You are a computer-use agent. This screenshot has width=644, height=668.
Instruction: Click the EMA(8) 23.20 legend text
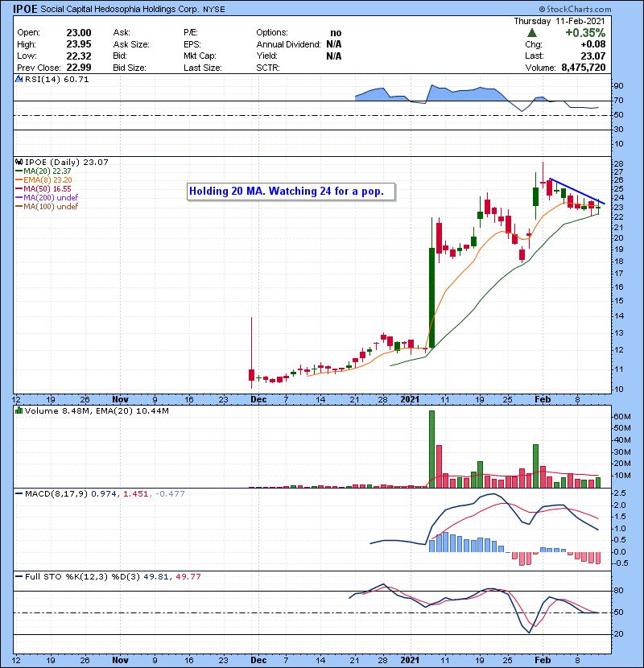[47, 180]
